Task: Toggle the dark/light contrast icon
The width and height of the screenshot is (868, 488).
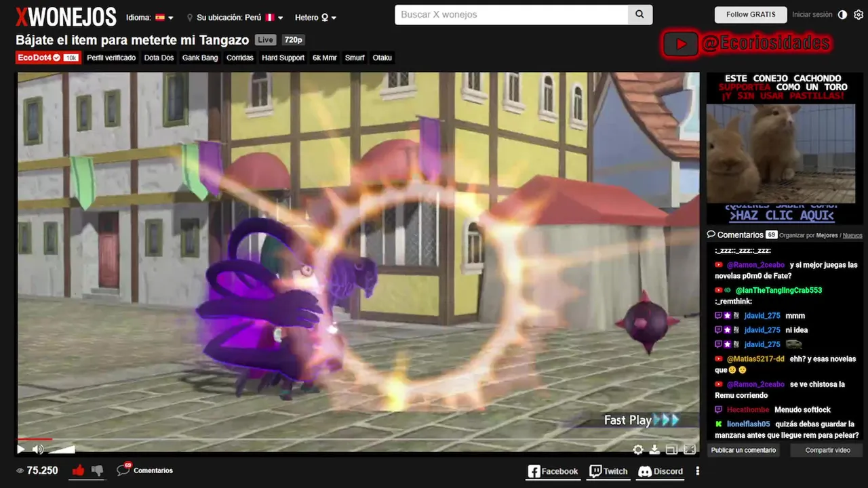Action: [843, 14]
